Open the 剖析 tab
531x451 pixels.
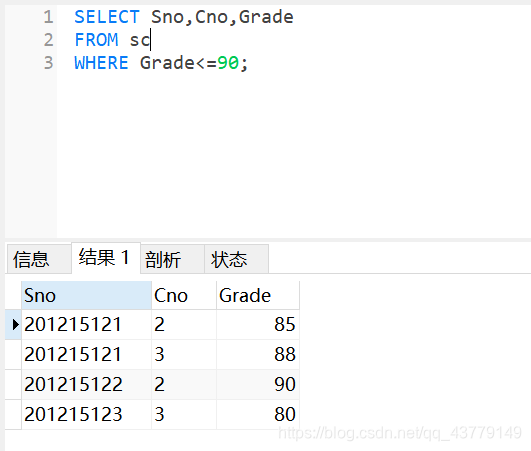tap(172, 259)
